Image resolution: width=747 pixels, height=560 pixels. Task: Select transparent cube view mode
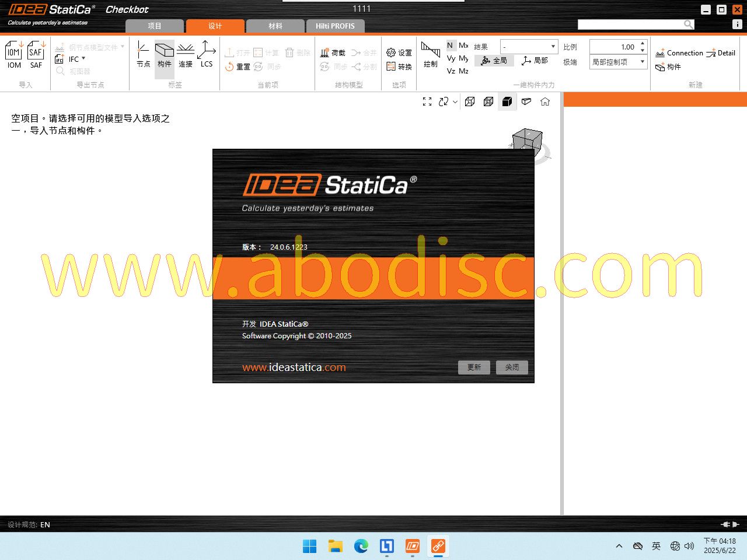488,101
